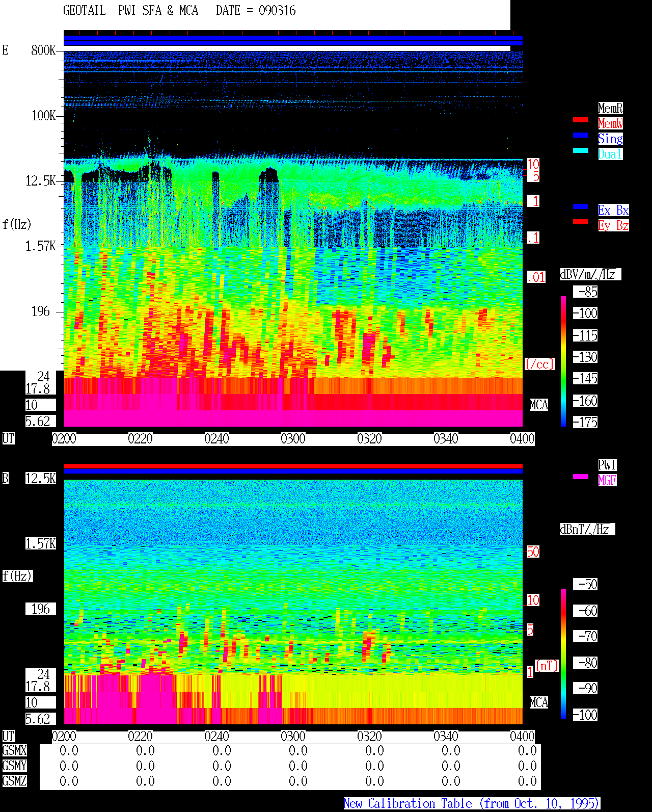Viewport: 652px width, 812px height.
Task: Click the 800K frequency axis label
Action: (x=43, y=50)
